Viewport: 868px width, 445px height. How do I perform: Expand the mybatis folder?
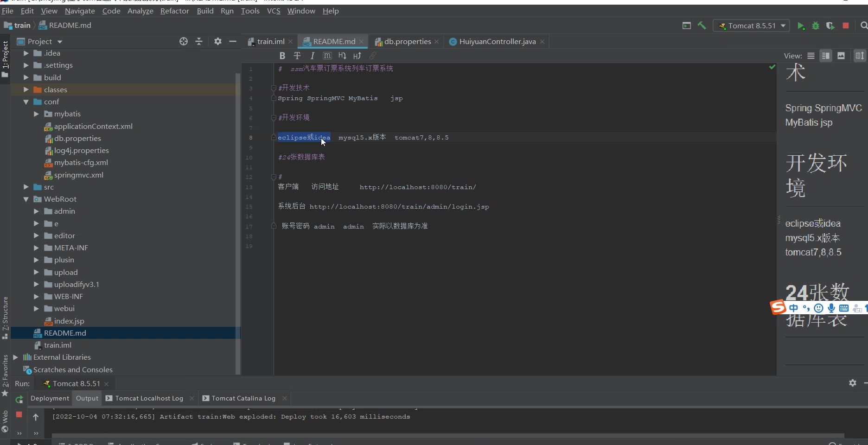[x=36, y=114]
